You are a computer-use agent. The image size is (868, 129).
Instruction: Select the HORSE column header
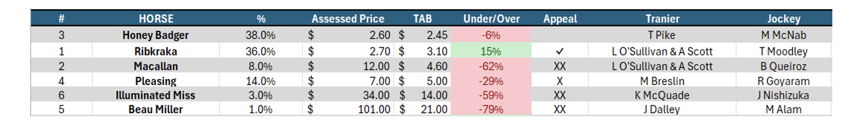[156, 19]
